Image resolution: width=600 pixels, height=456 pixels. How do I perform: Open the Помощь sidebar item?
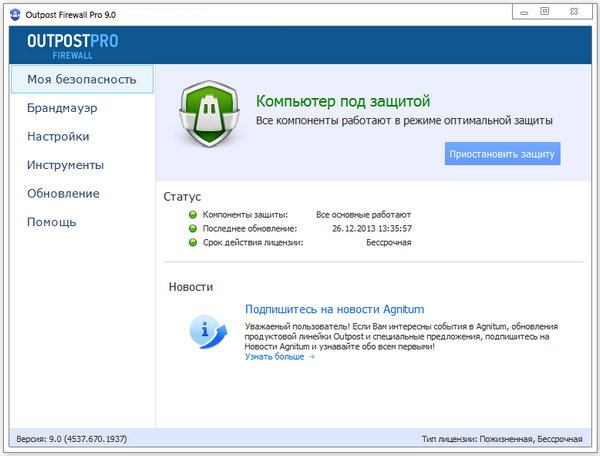pyautogui.click(x=51, y=222)
